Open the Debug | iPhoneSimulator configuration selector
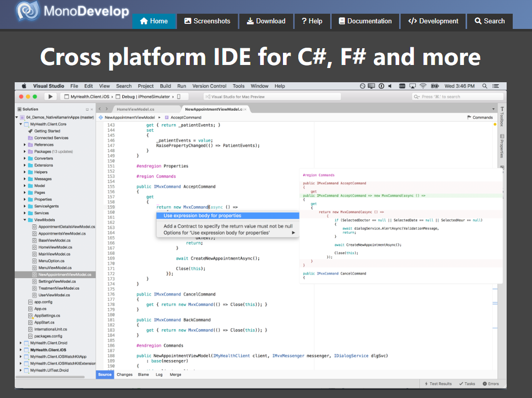Viewport: 532px width, 398px height. [143, 96]
